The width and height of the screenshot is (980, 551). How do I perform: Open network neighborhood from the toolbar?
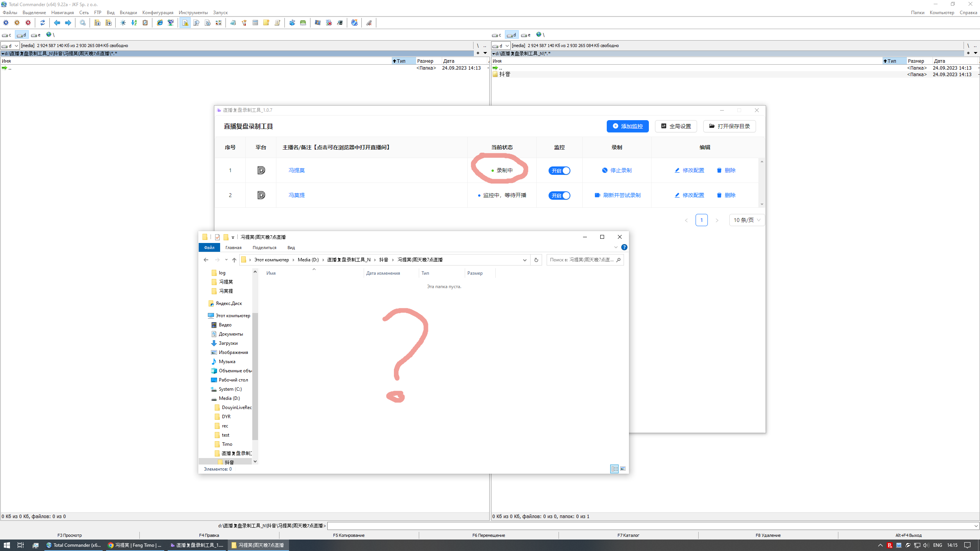(171, 23)
